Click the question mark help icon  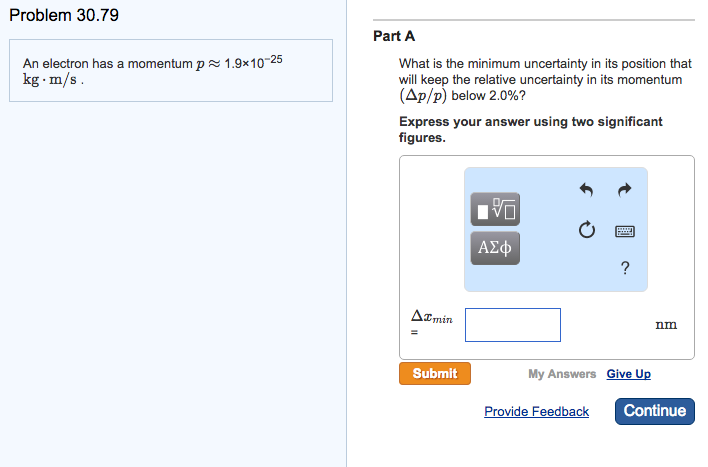pyautogui.click(x=625, y=267)
